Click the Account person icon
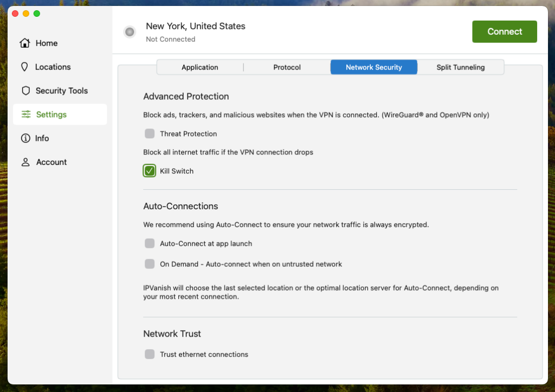Screen dimensions: 555x392 pos(25,162)
